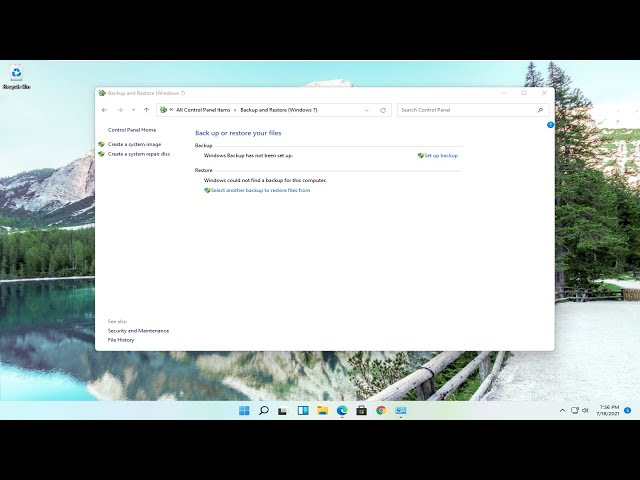640x480 pixels.
Task: Click Select another backup to restore files from
Action: tap(260, 190)
